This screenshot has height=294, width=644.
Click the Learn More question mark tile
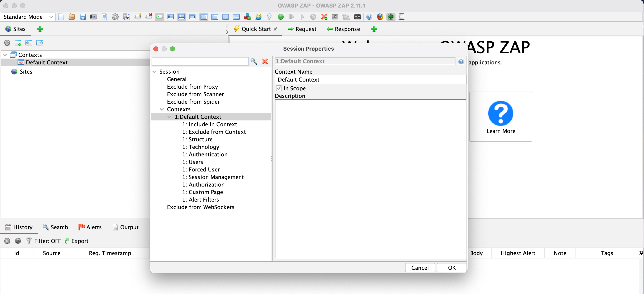501,116
